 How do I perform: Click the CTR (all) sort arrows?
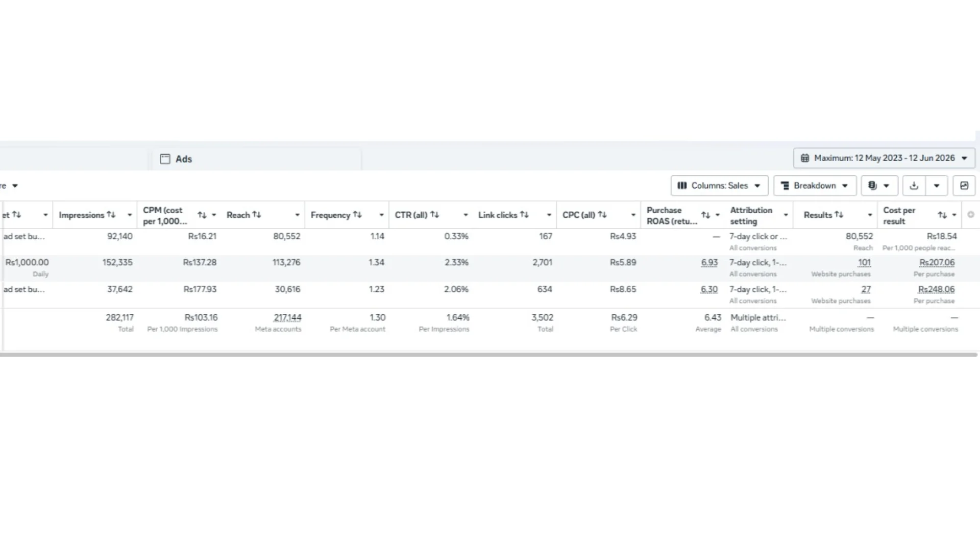point(434,215)
